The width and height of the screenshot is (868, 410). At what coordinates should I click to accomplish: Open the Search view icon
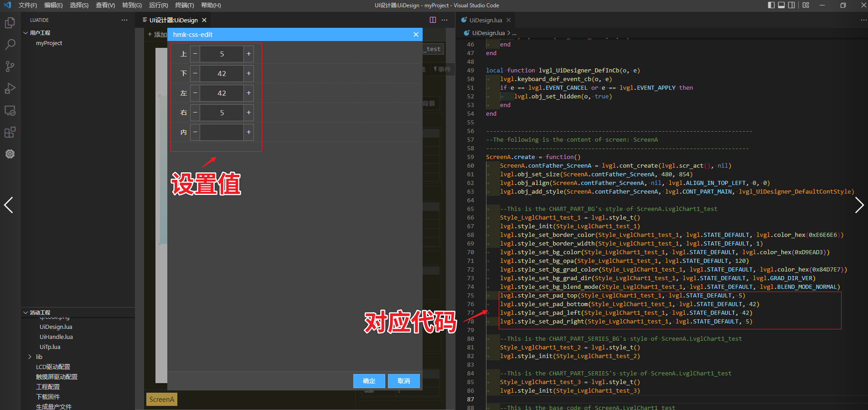(10, 45)
